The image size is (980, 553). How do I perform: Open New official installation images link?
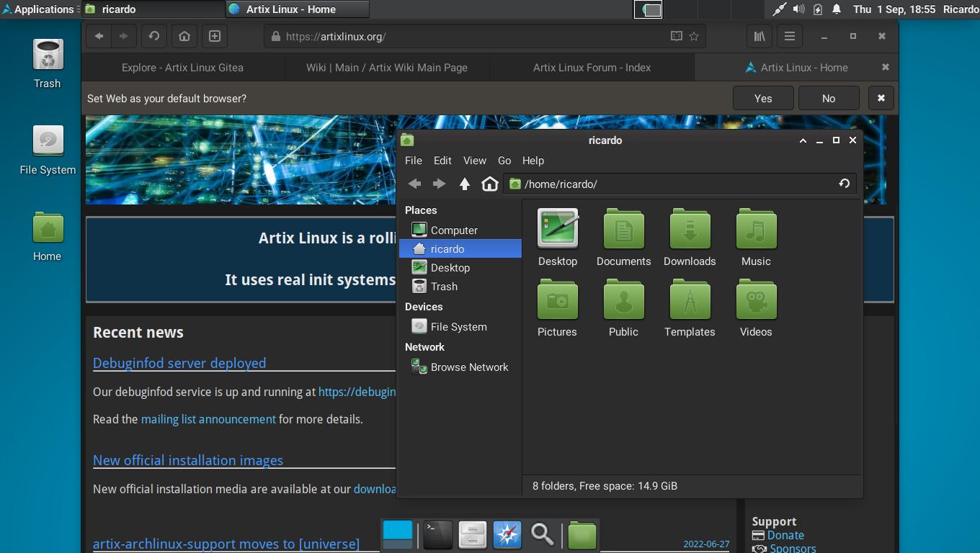coord(188,460)
